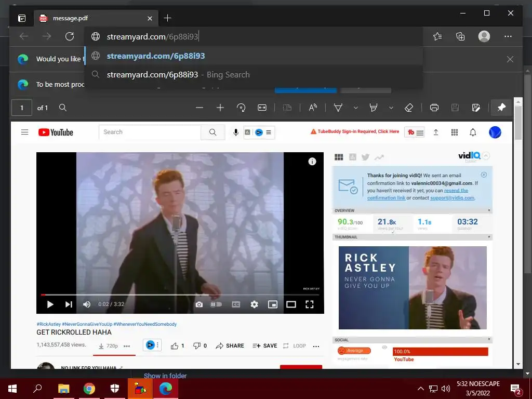
Task: Rotate the PDF with the rotate icon
Action: [x=241, y=108]
